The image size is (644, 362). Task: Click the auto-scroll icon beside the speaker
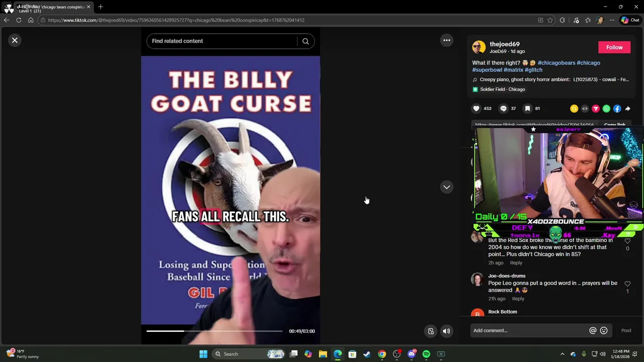431,331
